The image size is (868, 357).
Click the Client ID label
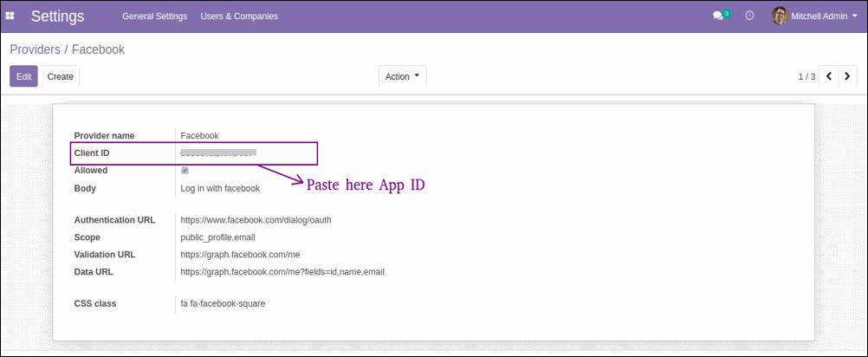[x=92, y=153]
